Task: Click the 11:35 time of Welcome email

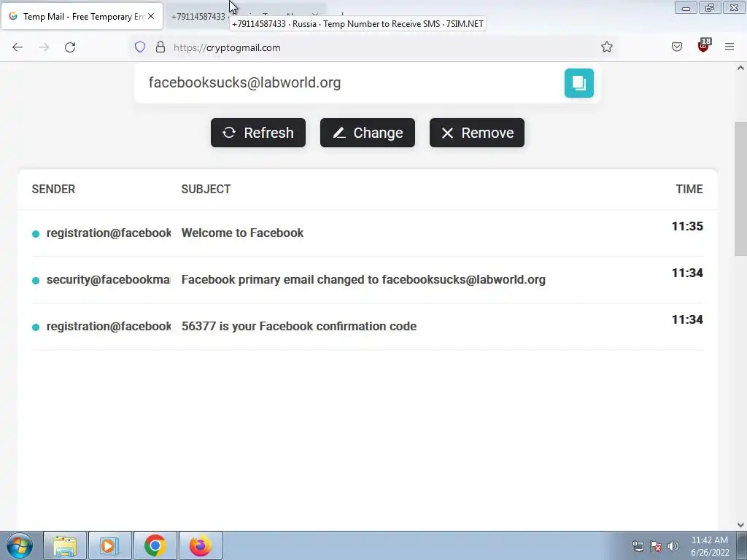Action: point(687,226)
